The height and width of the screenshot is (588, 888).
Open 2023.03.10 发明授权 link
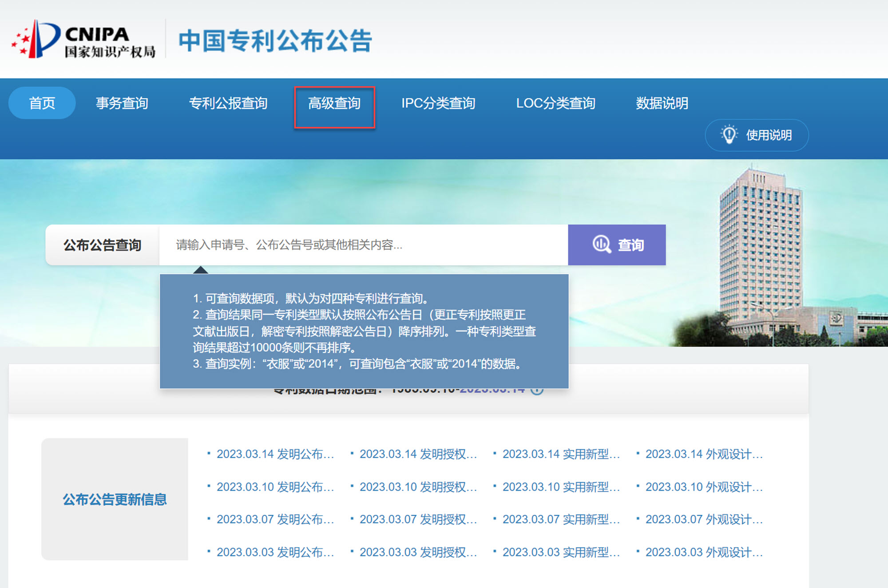418,487
